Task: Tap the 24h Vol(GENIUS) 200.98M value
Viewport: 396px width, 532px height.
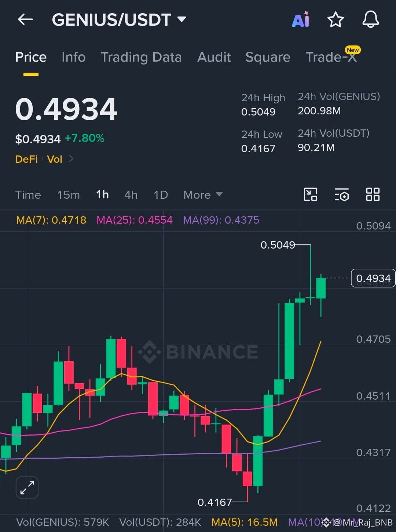Action: coord(319,111)
